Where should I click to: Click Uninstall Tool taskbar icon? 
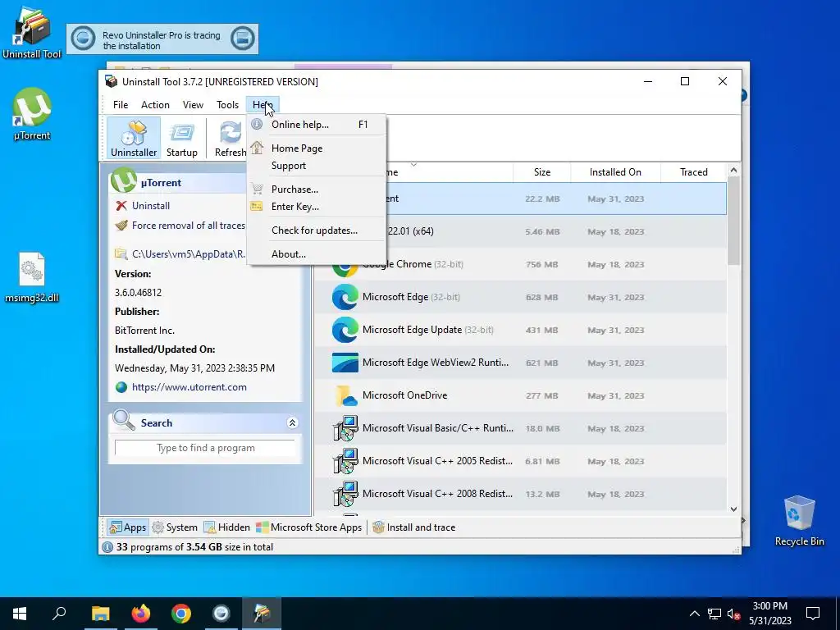point(262,614)
